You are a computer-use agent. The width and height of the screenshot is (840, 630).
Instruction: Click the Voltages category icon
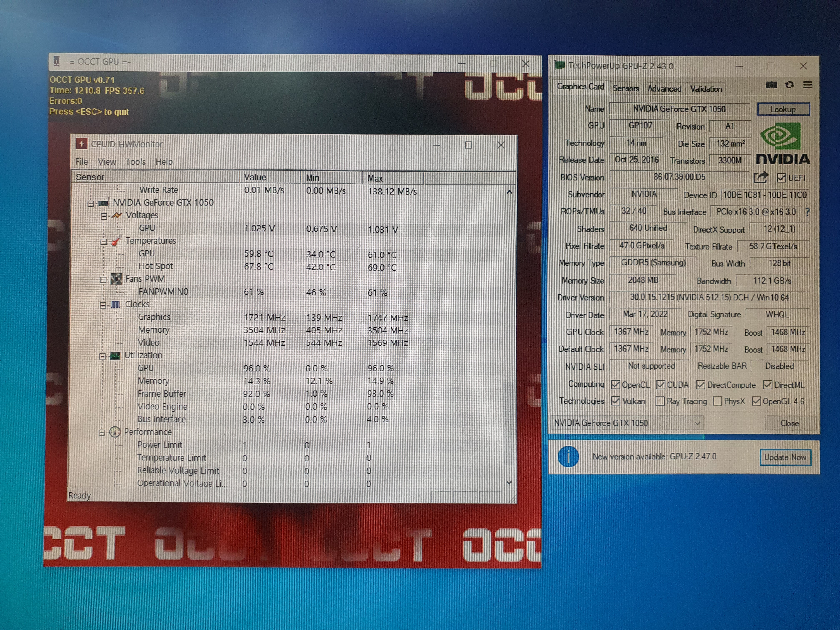117,215
